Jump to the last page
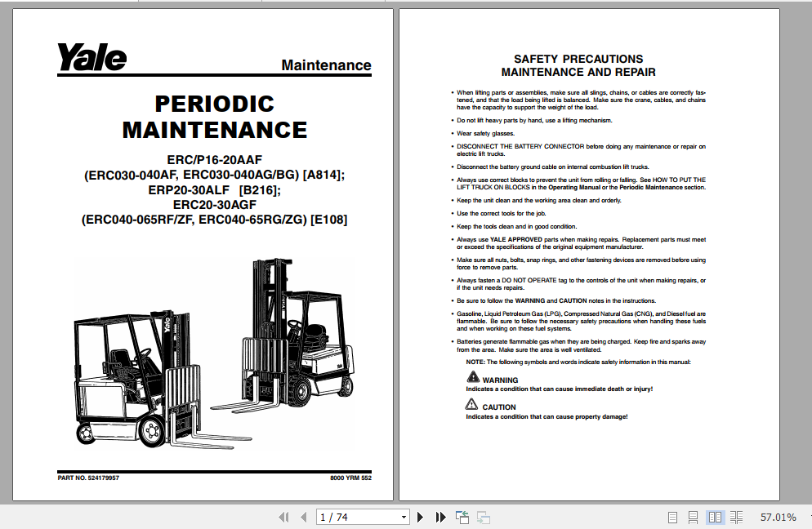 point(440,517)
